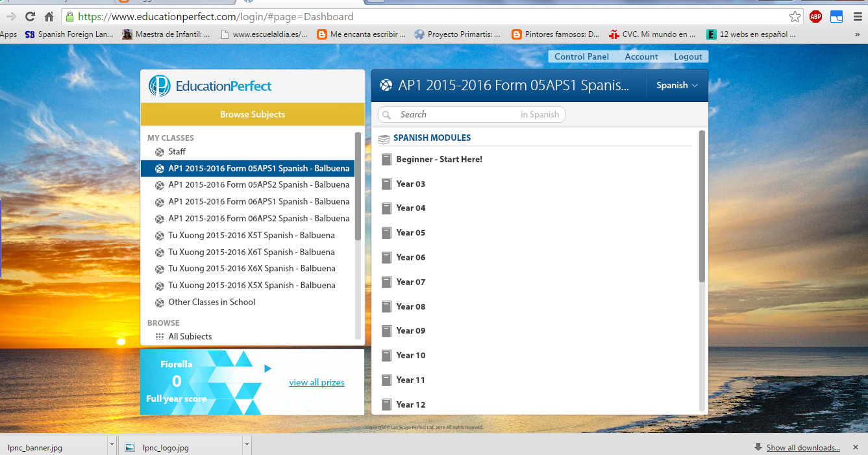Click the browser address bar
Image resolution: width=868 pixels, height=455 pixels.
[x=431, y=17]
